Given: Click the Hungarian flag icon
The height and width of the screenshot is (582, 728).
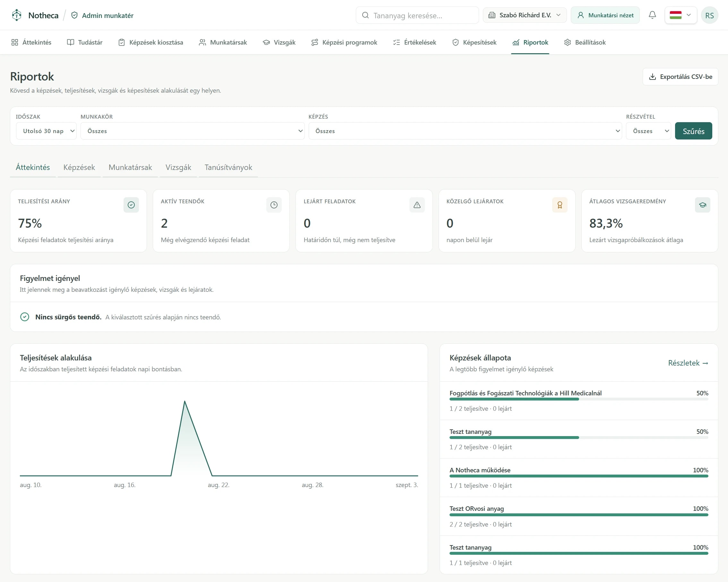Looking at the screenshot, I should click(675, 15).
